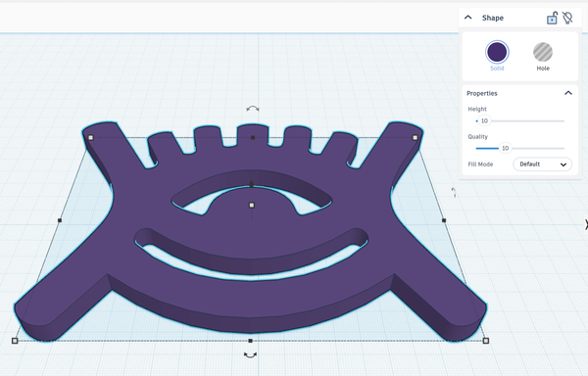Set shape to Hole

[543, 52]
